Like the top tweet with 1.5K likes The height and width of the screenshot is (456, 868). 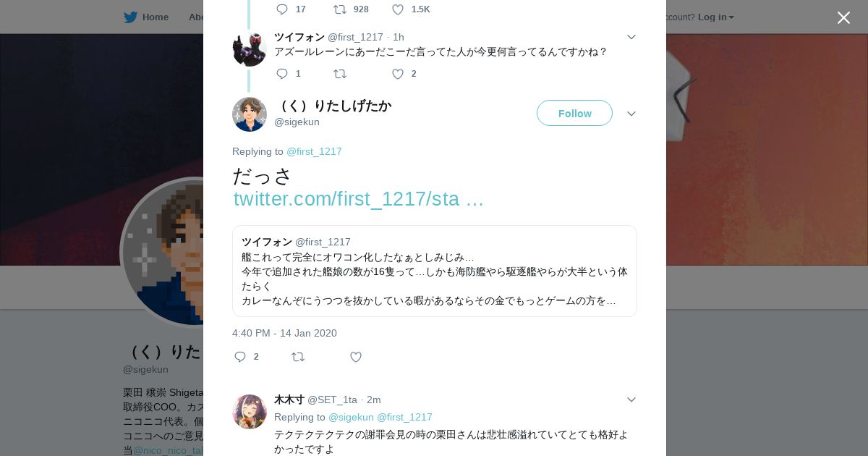[x=398, y=9]
